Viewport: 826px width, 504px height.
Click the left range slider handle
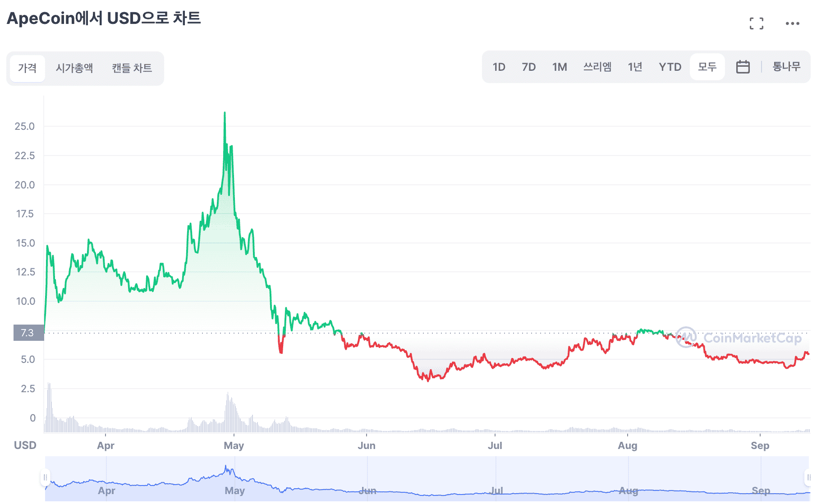(x=45, y=477)
